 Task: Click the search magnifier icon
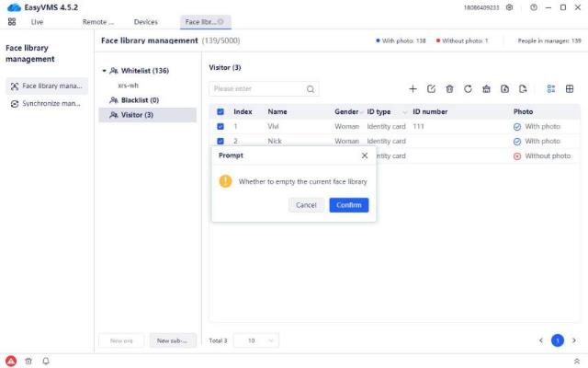click(x=311, y=89)
